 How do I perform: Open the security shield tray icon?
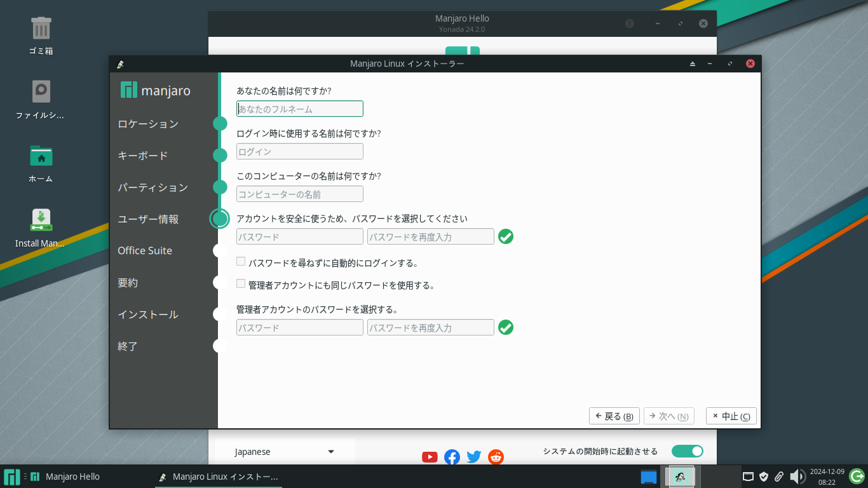coord(764,477)
